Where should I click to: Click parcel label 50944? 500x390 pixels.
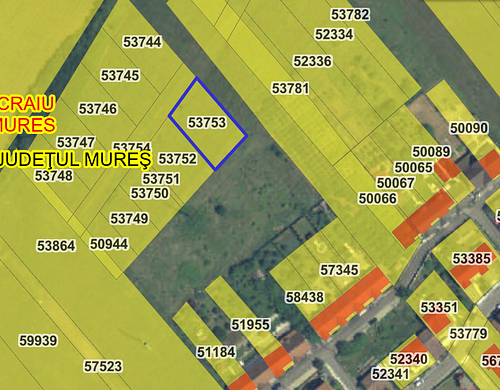pos(109,244)
